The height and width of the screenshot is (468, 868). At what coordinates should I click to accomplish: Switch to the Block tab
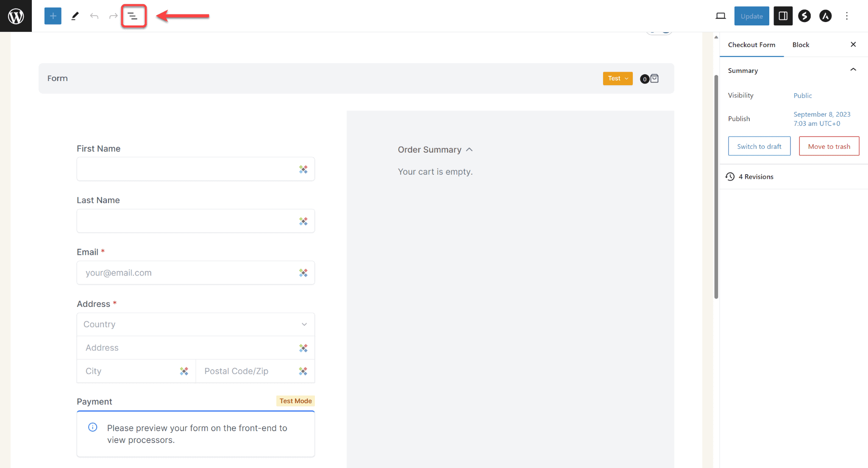(x=801, y=44)
